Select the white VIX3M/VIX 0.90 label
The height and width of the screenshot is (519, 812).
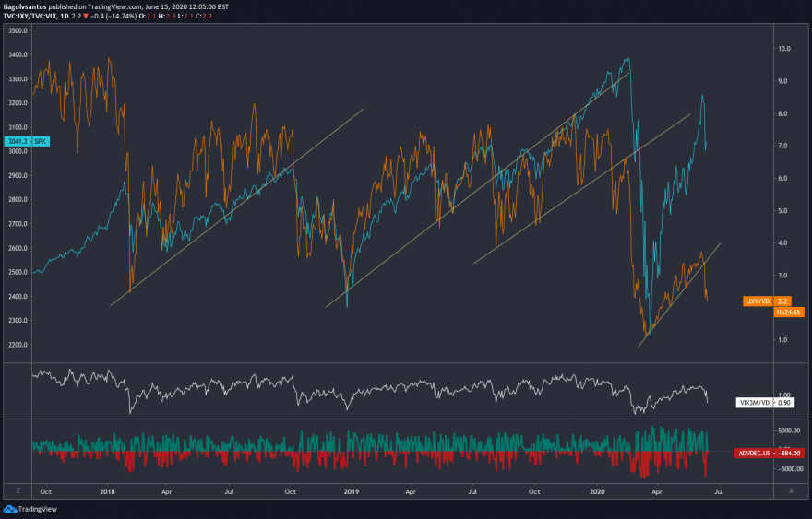pyautogui.click(x=765, y=403)
